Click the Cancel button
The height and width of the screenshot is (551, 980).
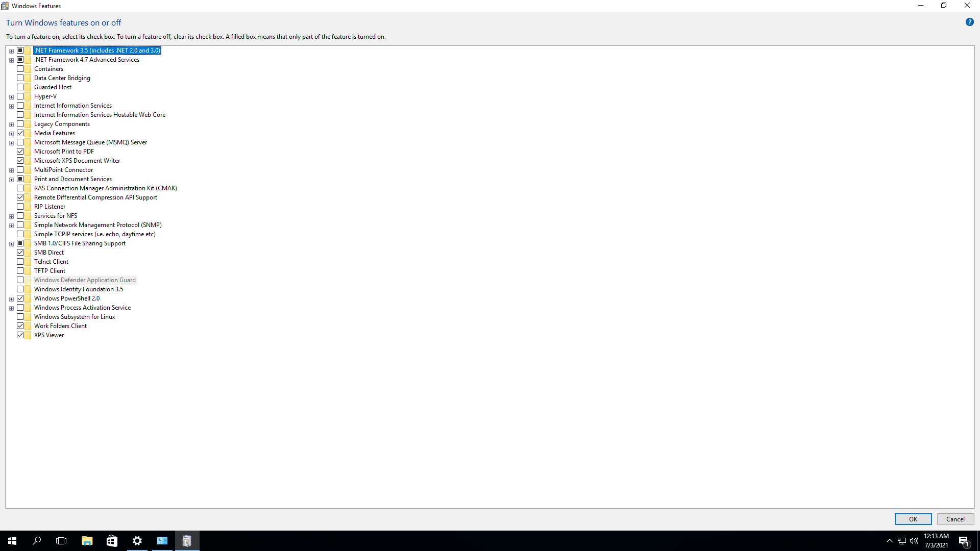coord(955,519)
